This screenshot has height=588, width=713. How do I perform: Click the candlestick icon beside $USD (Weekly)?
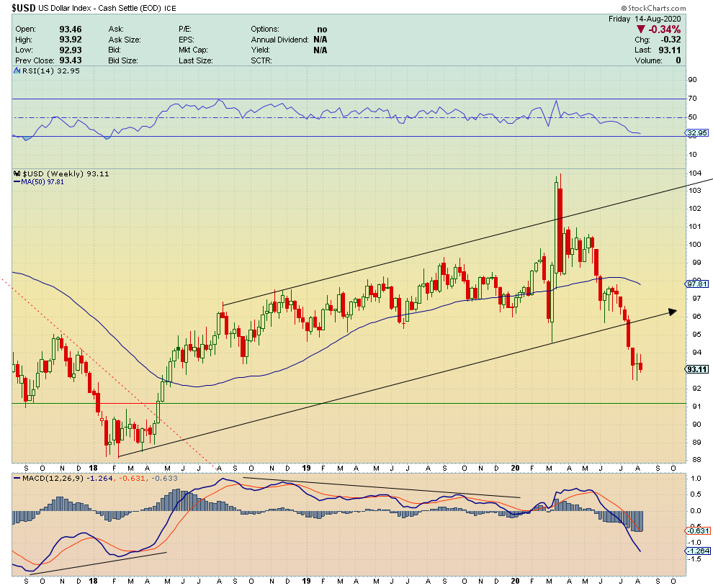pos(17,174)
